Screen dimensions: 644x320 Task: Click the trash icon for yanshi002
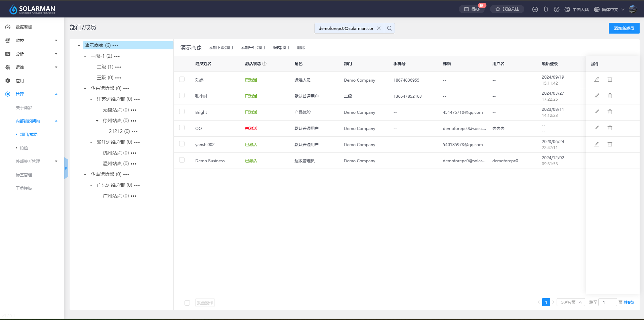coord(610,144)
